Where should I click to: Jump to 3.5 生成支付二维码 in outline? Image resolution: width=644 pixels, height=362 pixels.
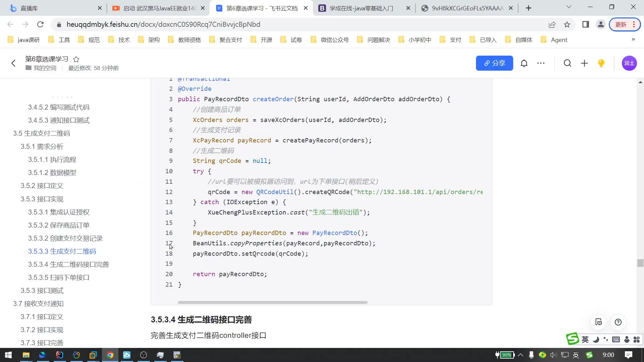pos(42,133)
